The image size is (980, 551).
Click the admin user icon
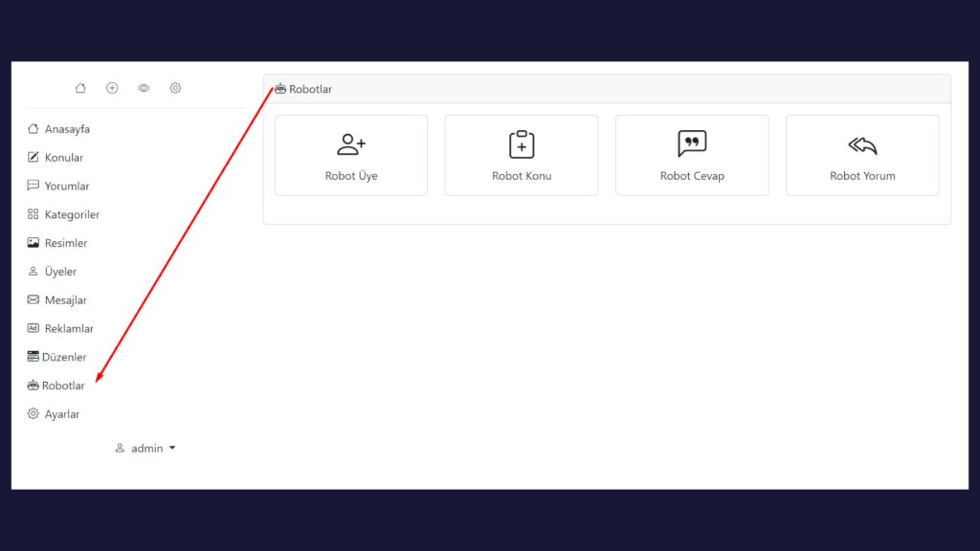pos(120,448)
